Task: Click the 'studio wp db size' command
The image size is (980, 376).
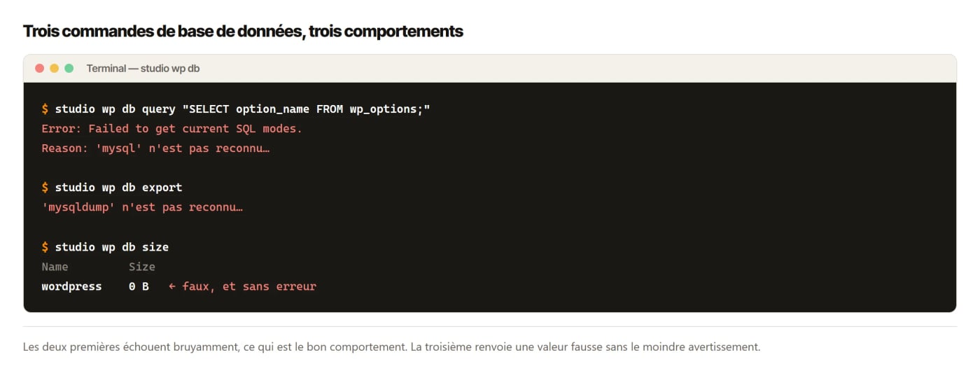Action: click(x=111, y=247)
